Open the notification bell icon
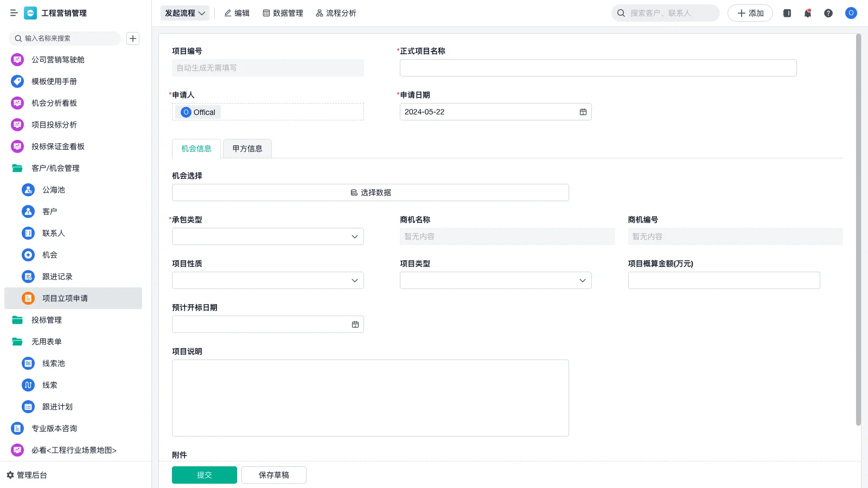 [808, 13]
